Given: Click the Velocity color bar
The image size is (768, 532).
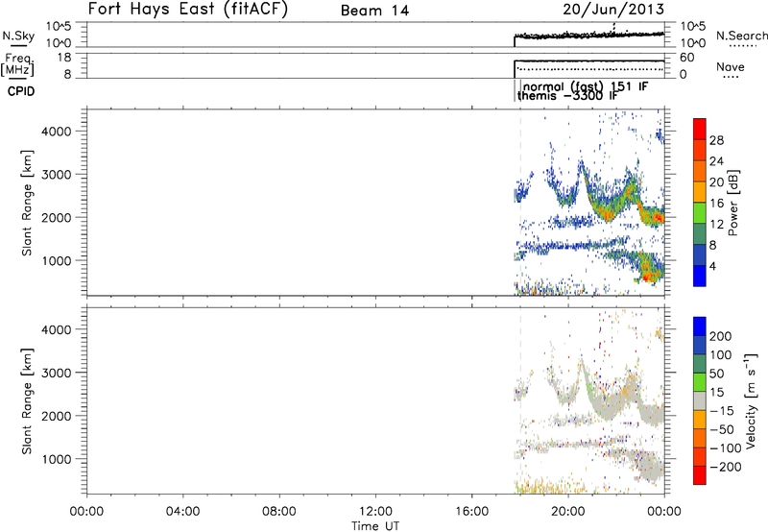Looking at the screenshot, I should [x=699, y=400].
